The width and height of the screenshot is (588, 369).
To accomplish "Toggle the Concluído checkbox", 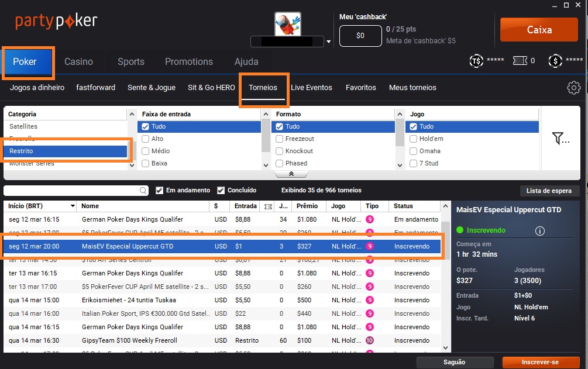I will click(x=221, y=191).
